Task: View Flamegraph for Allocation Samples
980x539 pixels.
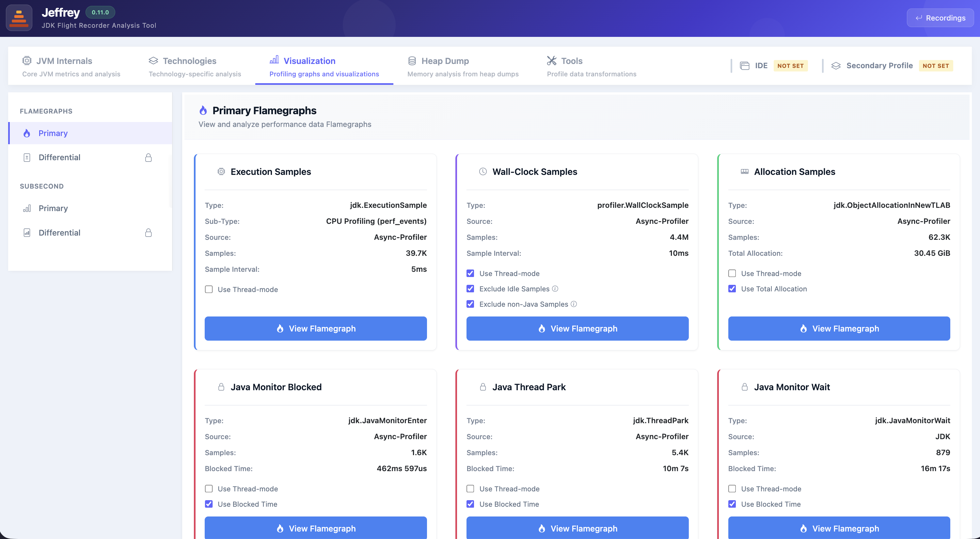Action: tap(839, 329)
